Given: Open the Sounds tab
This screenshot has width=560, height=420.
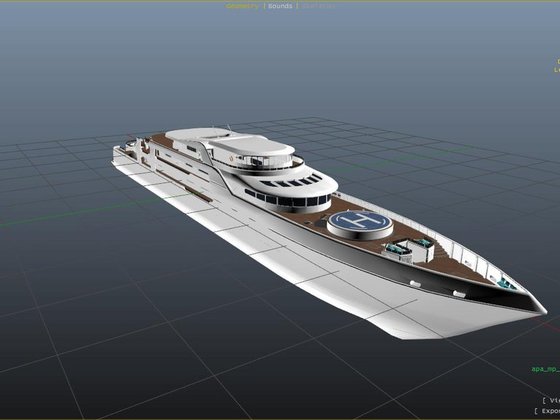Looking at the screenshot, I should [280, 6].
